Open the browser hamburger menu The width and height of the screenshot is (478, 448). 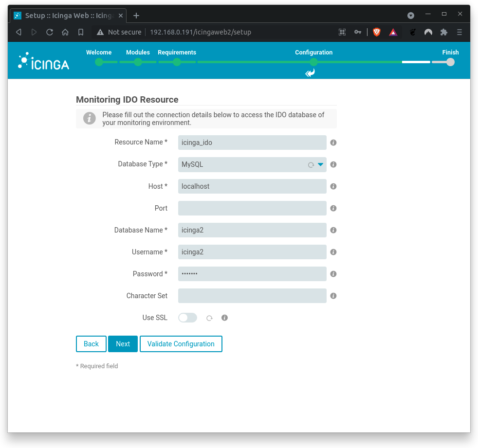click(x=459, y=32)
